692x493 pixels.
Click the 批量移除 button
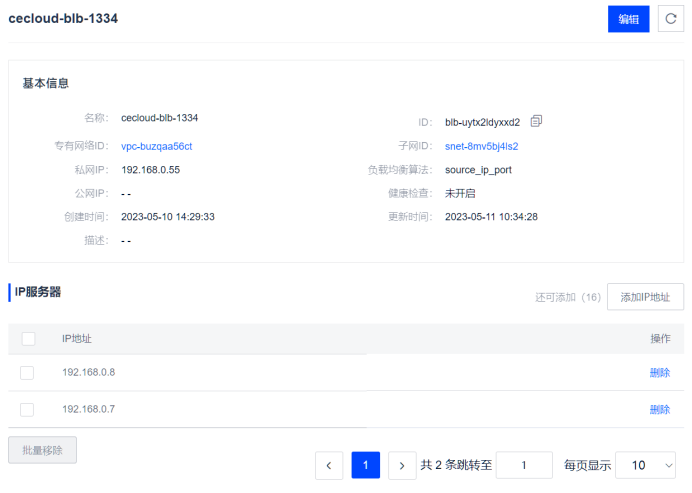click(x=42, y=450)
